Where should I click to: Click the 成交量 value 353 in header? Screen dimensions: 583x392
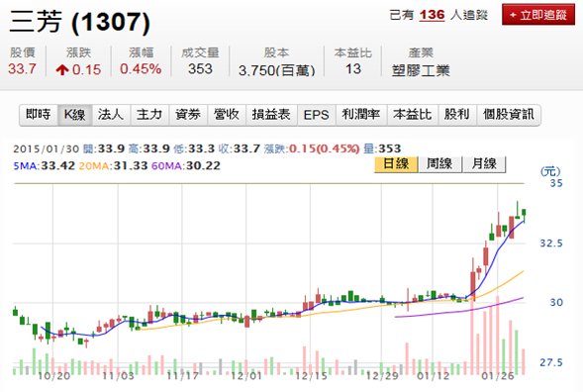point(200,69)
